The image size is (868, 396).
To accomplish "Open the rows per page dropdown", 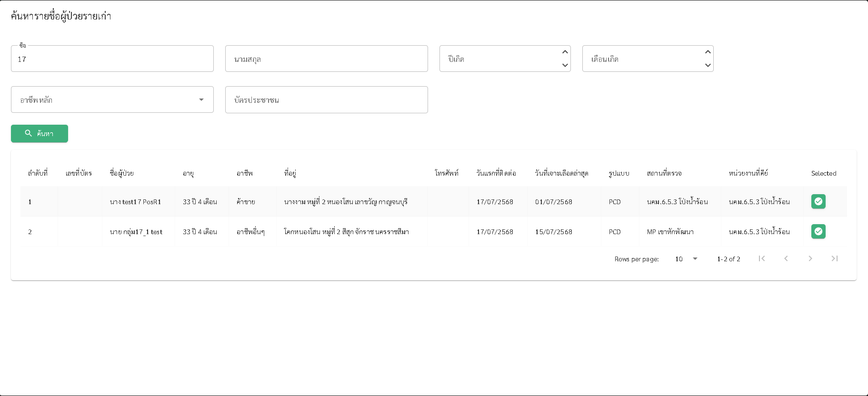I will 686,259.
